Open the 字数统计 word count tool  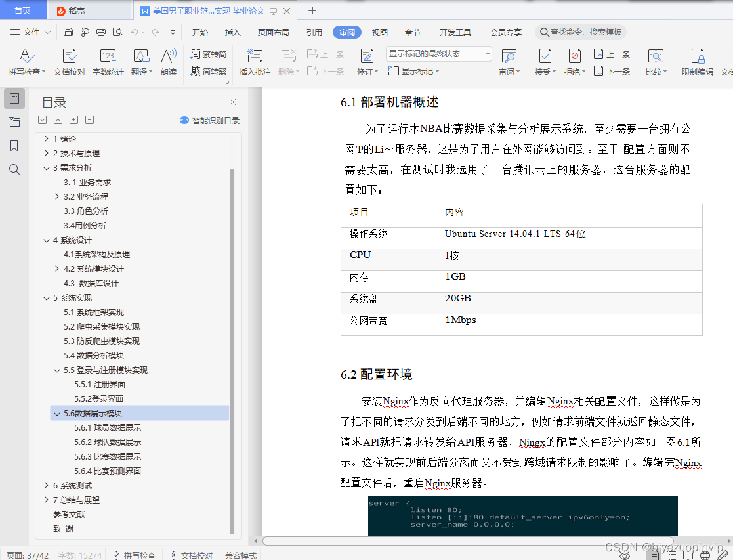coord(108,62)
